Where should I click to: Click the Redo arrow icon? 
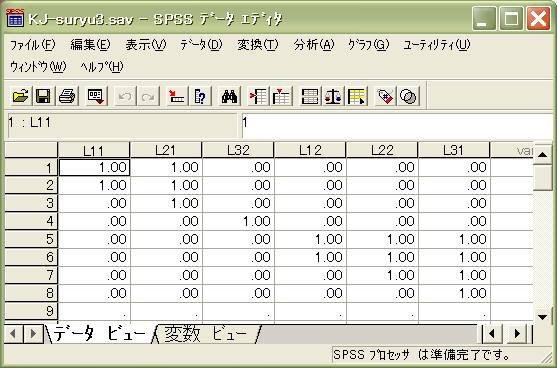click(148, 96)
